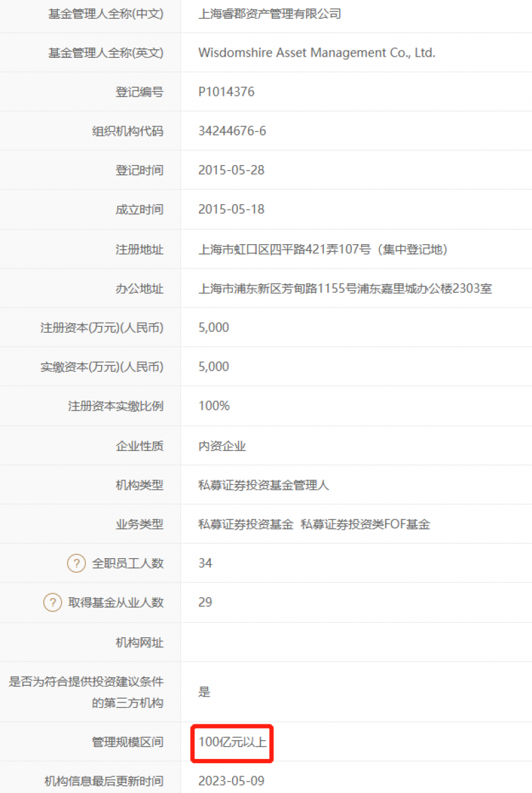This screenshot has height=793, width=532.
Task: Select the full-time employee count 34
Action: [205, 563]
